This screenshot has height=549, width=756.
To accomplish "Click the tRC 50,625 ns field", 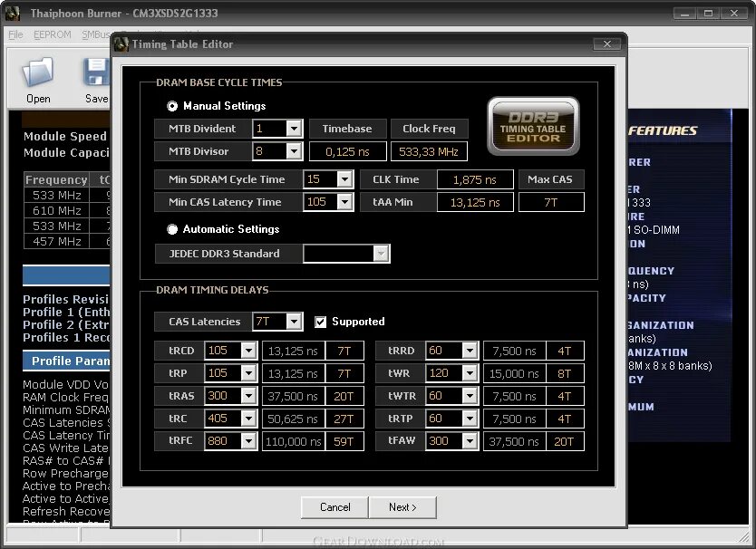I will [x=293, y=419].
